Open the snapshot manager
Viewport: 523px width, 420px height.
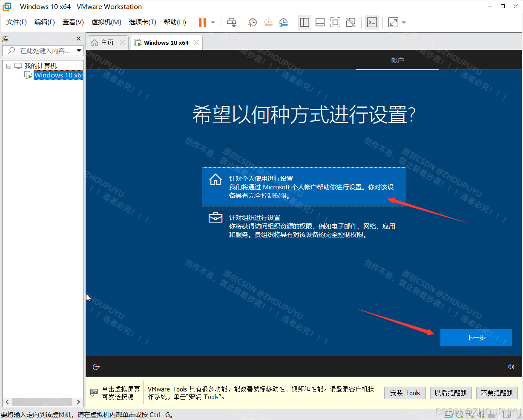click(283, 22)
